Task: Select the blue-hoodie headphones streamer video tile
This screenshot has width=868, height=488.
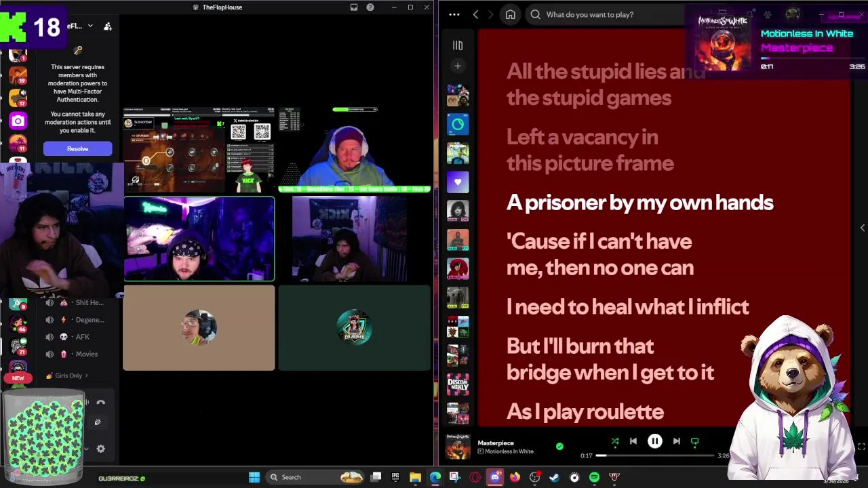Action: [x=354, y=150]
